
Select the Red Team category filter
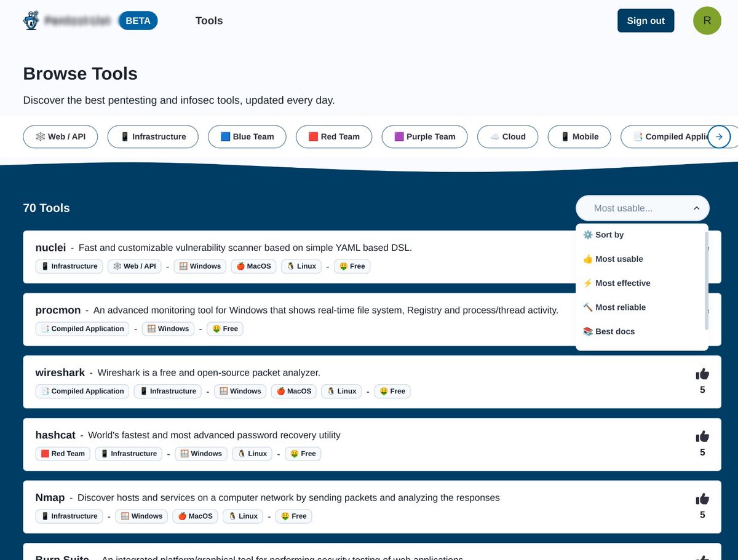coord(334,136)
